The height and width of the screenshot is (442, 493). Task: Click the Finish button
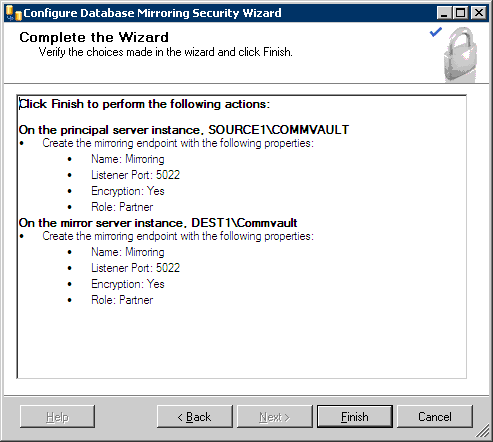[x=355, y=416]
